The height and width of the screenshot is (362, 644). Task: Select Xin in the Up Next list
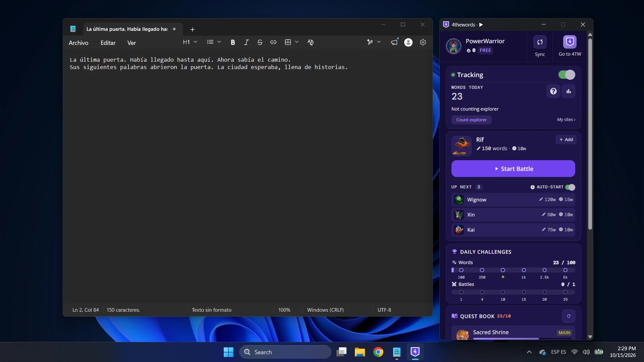point(513,215)
